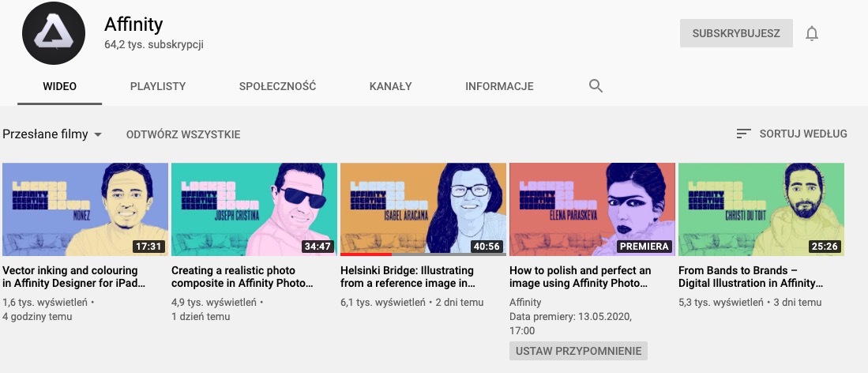This screenshot has height=373, width=868.
Task: Click the 4,9 tys. wyświetleń text
Action: (x=214, y=303)
